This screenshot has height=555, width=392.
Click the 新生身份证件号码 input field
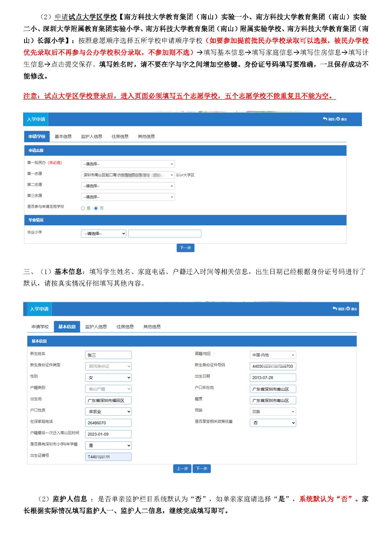[273, 366]
